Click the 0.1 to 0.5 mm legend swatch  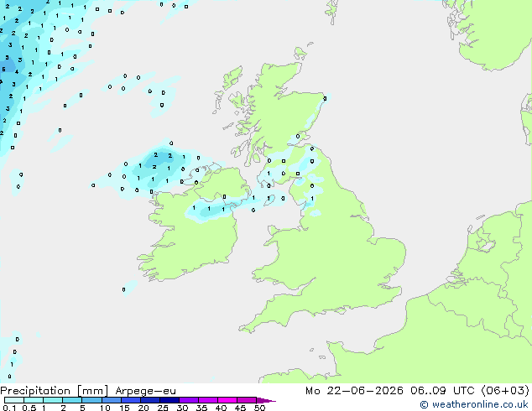14,400
